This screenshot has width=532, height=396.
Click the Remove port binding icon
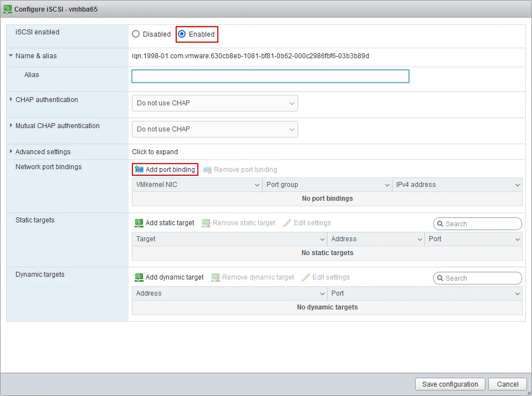207,169
